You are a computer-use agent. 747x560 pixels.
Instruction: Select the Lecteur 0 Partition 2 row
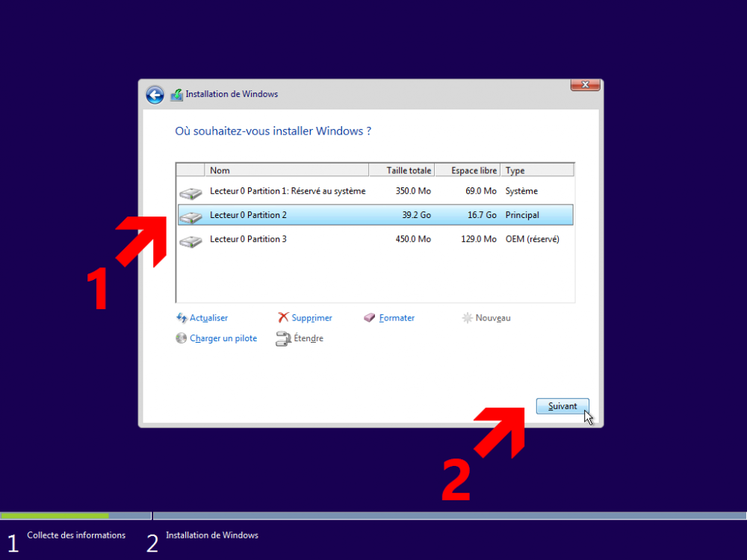pos(376,215)
